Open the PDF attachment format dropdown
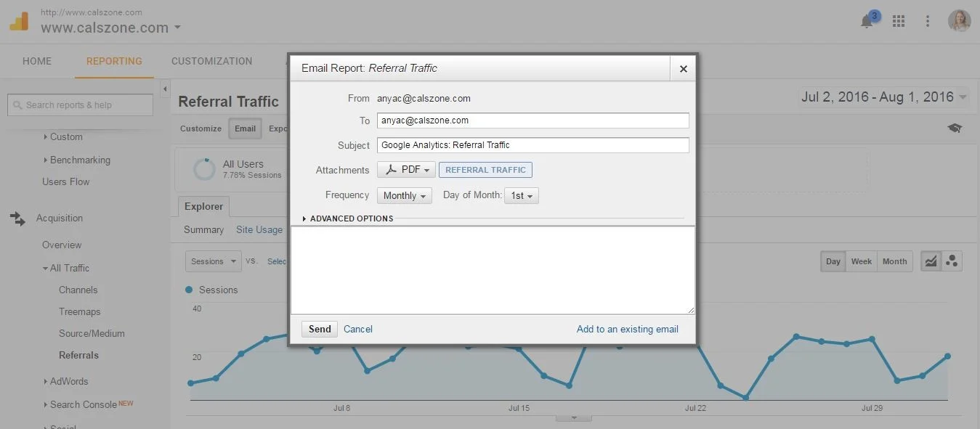The height and width of the screenshot is (429, 980). 406,170
